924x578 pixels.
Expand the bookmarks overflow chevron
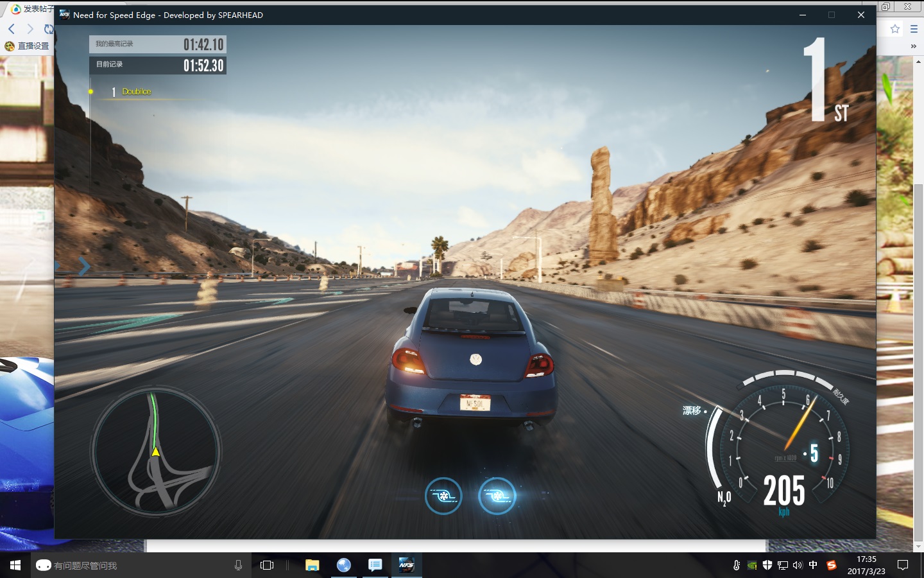tap(913, 46)
